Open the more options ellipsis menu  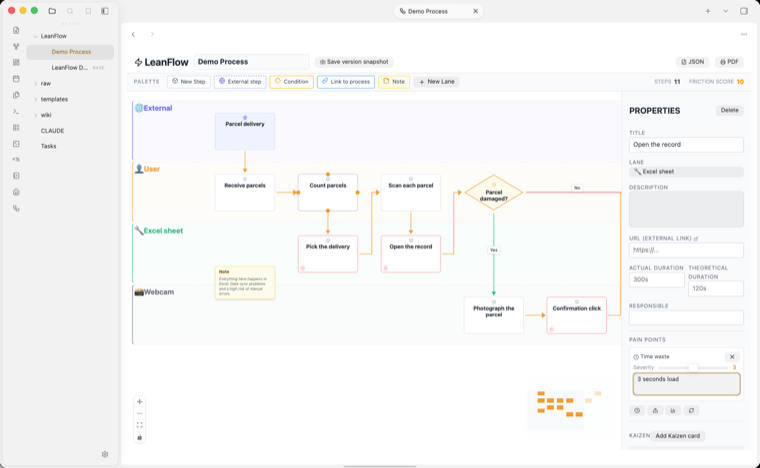click(x=744, y=34)
